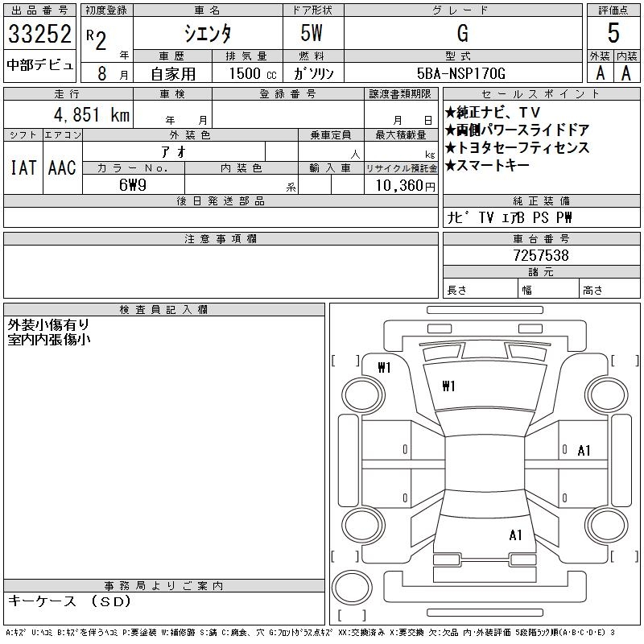This screenshot has height=644, width=644.
Task: Click the キーケース (SD) office notice
Action: (x=68, y=601)
